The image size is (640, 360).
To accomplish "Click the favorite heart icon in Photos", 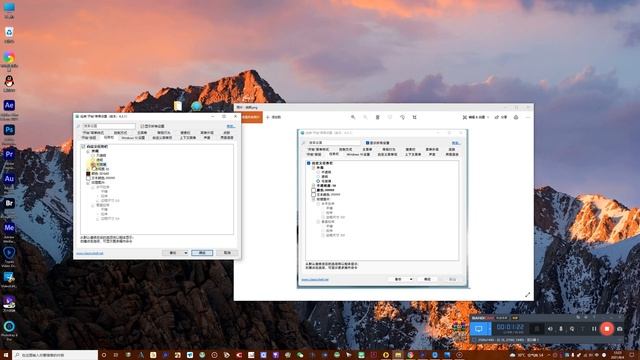I will 390,117.
